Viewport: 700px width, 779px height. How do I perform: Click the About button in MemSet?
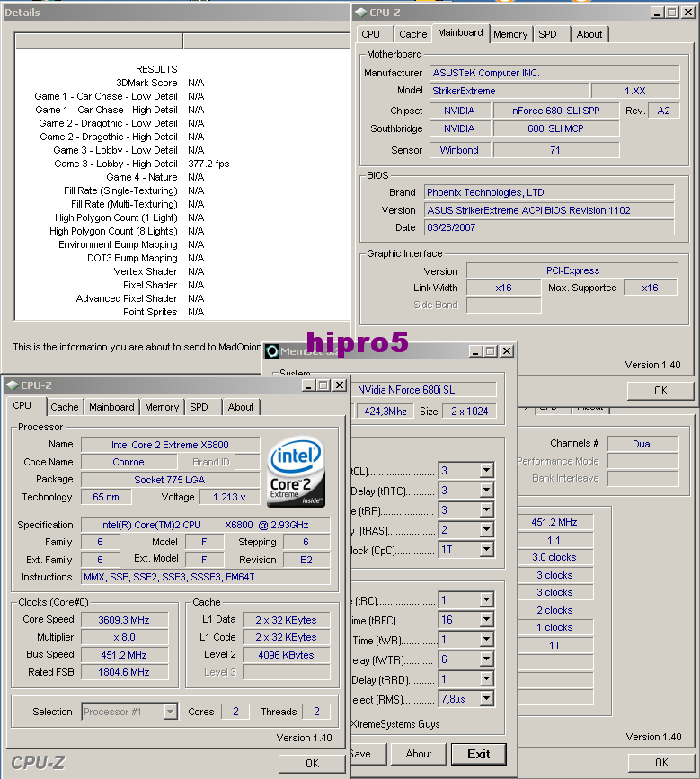tap(419, 754)
